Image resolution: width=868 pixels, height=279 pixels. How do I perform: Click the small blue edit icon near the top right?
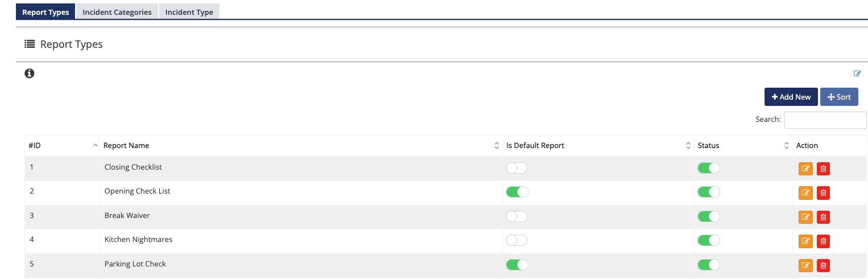point(857,73)
